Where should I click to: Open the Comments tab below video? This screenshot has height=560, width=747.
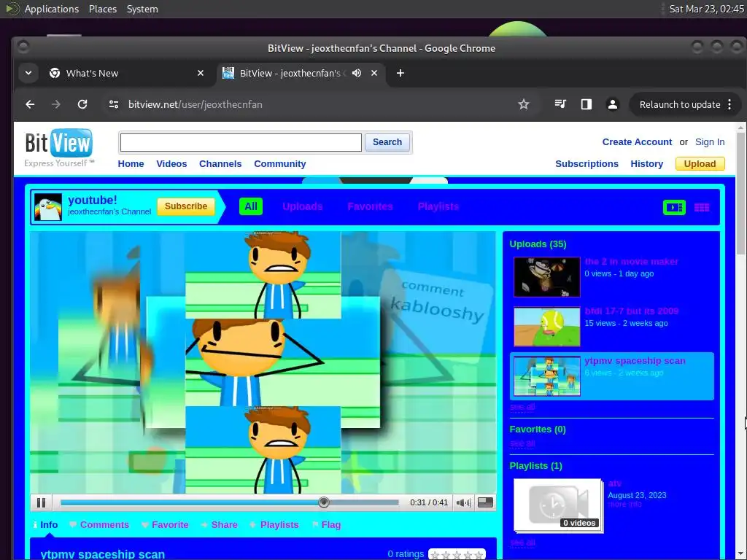pyautogui.click(x=99, y=525)
